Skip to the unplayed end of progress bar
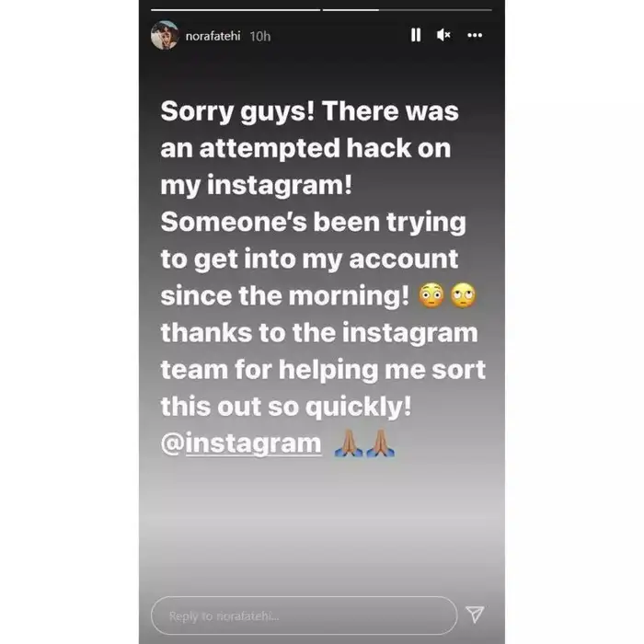Viewport: 644px width, 644px height. point(435,10)
